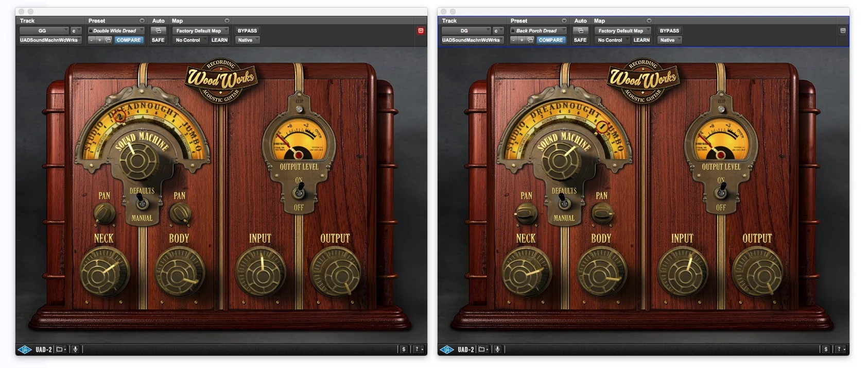Open the UADSoundMachnWdWrks insert dropdown in left window
Screen dimensions: 868x368
(x=50, y=40)
